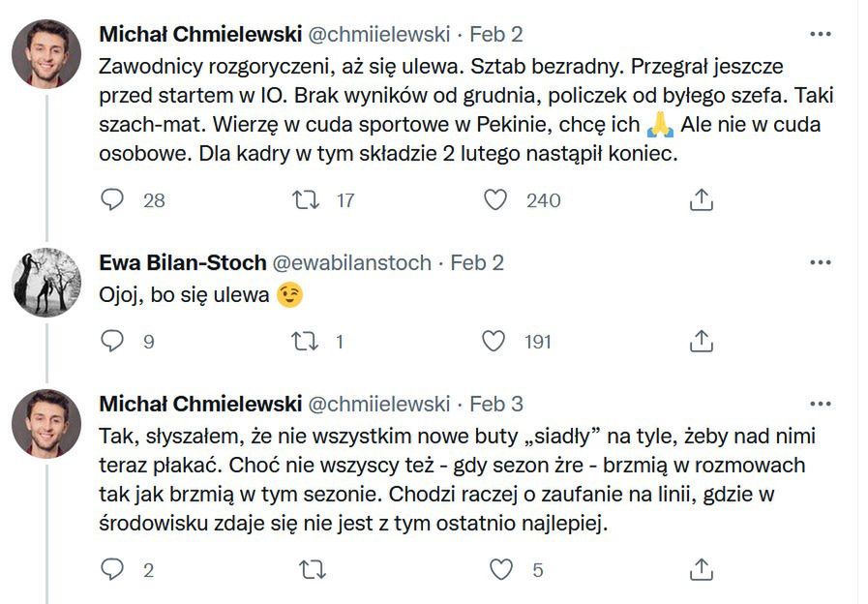Viewport: 868px width, 604px height.
Task: Reply to the Feb 3 tweet
Action: click(x=113, y=570)
